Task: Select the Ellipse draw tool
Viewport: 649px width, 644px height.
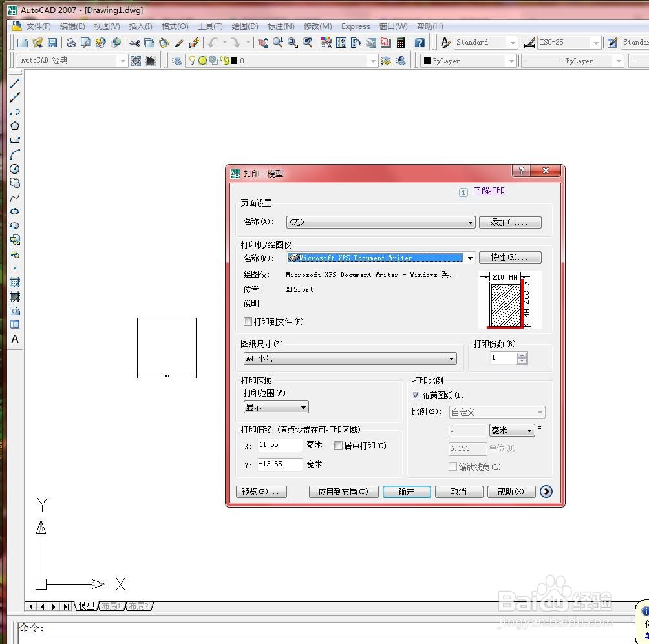Action: (x=14, y=211)
